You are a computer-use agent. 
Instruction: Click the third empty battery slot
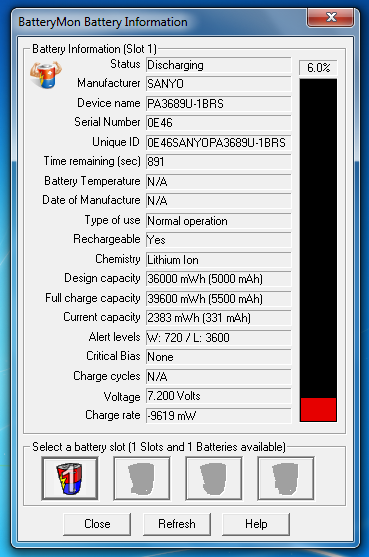tap(214, 478)
